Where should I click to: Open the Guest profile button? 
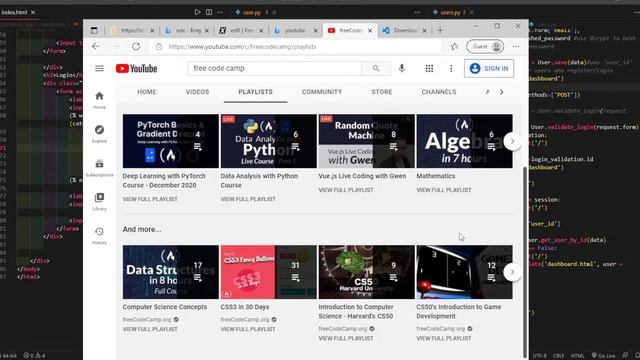pyautogui.click(x=485, y=47)
